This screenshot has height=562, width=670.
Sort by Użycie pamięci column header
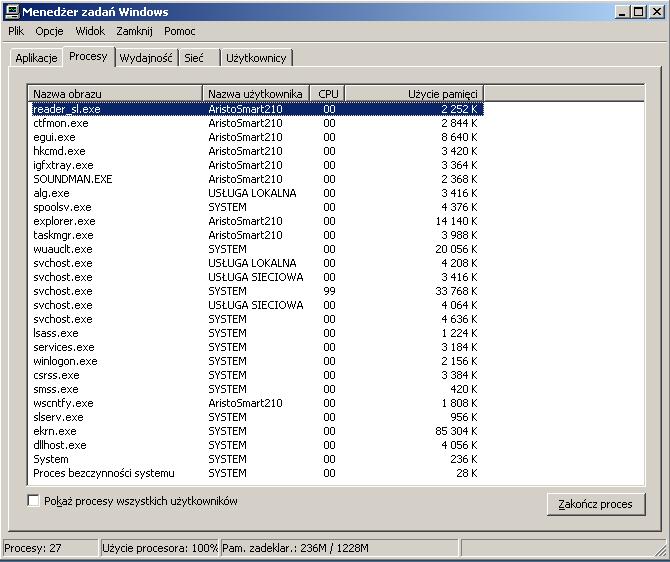coord(414,94)
